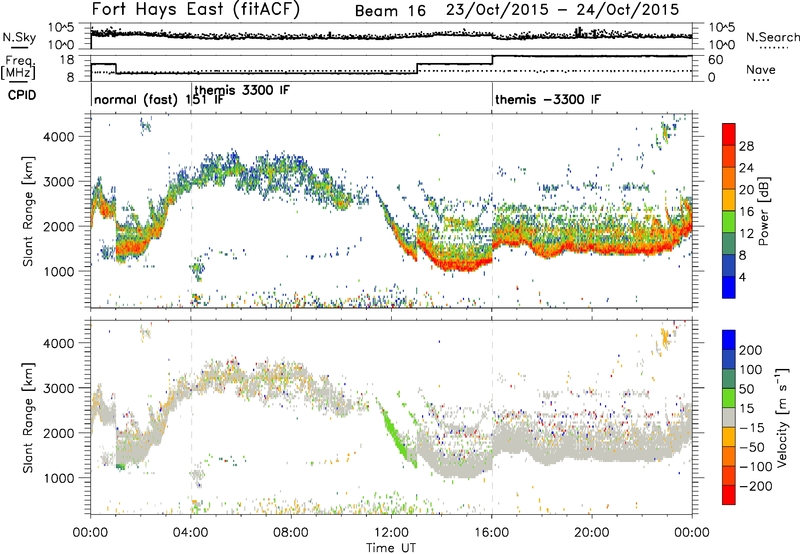This screenshot has width=800, height=554.
Task: Click the 'Fort Hays East (fitACF)' title
Action: click(x=196, y=9)
